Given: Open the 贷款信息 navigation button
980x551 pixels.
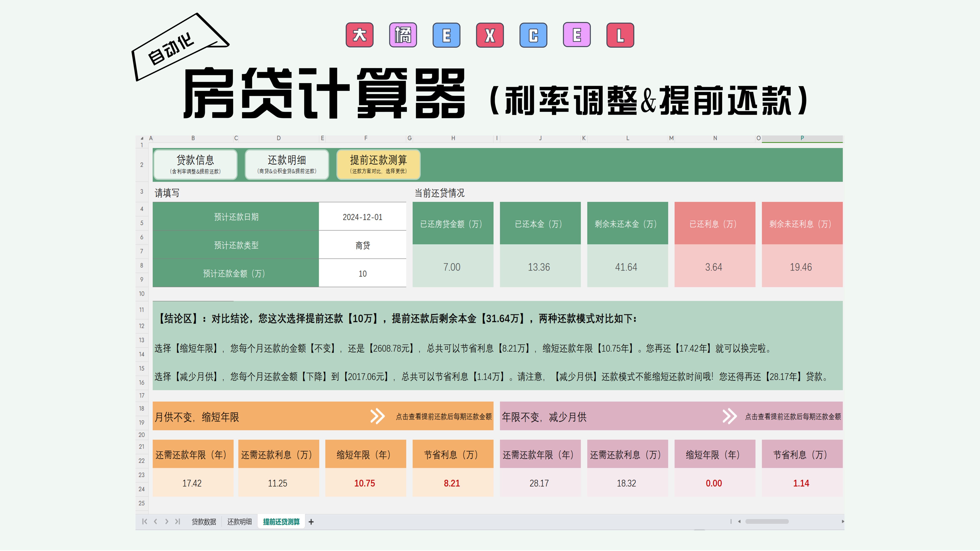Looking at the screenshot, I should point(195,165).
